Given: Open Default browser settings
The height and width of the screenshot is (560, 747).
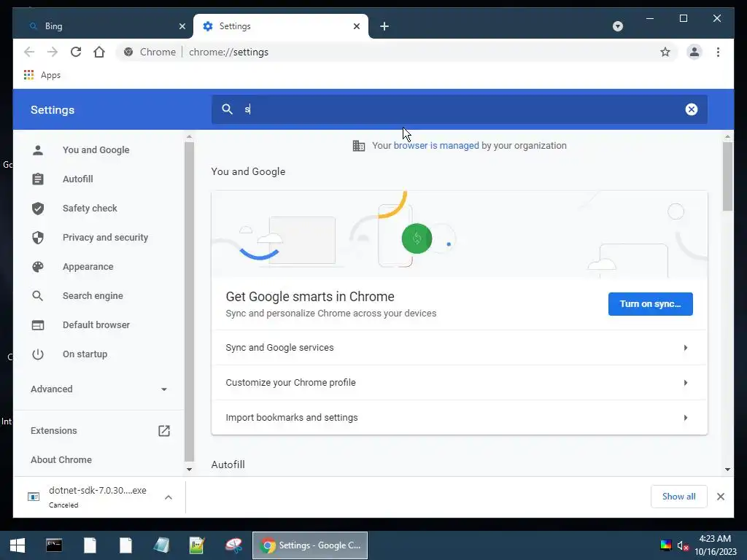Looking at the screenshot, I should (x=96, y=324).
